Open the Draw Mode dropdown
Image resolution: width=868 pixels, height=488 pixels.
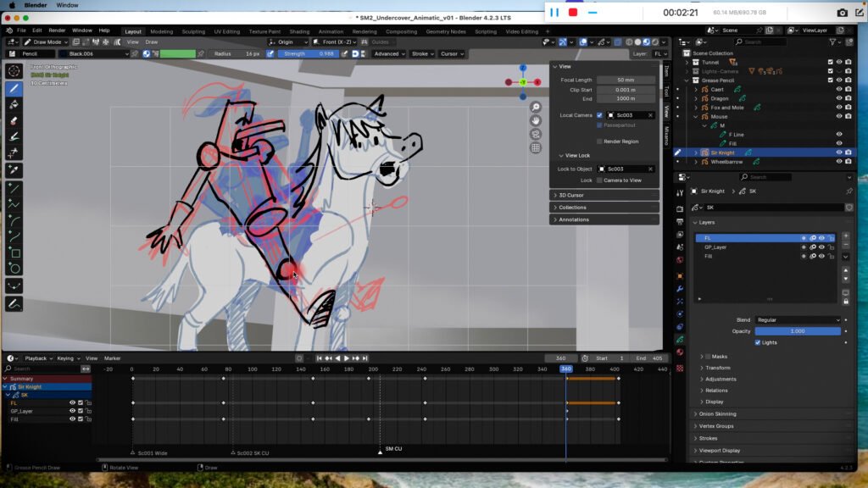click(x=46, y=42)
